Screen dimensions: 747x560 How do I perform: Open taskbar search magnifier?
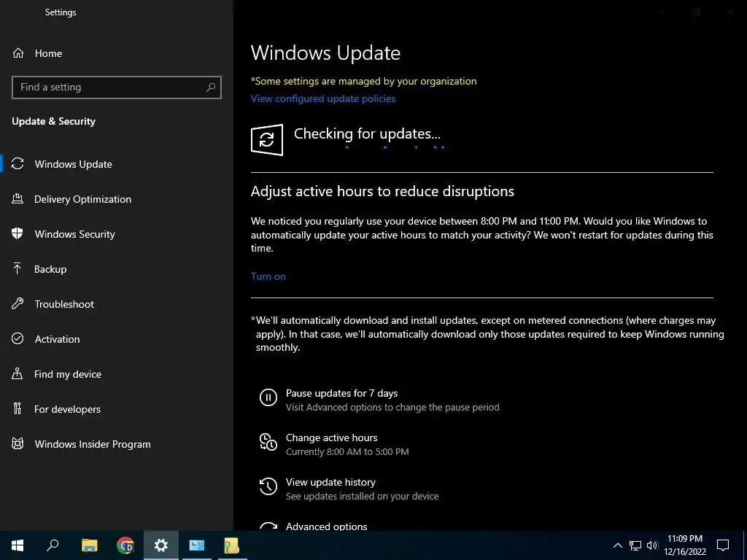[53, 545]
